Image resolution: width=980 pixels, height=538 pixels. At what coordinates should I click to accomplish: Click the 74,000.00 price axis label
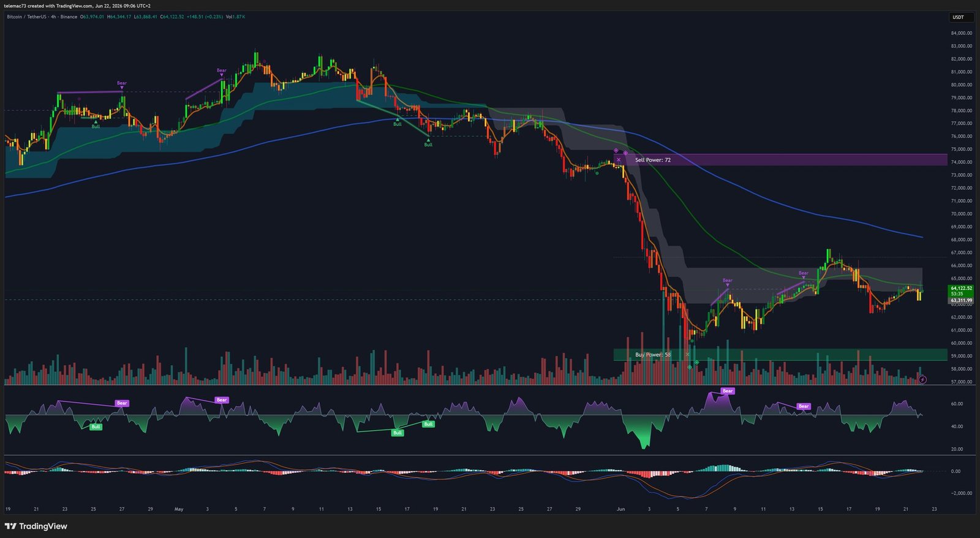tap(961, 162)
